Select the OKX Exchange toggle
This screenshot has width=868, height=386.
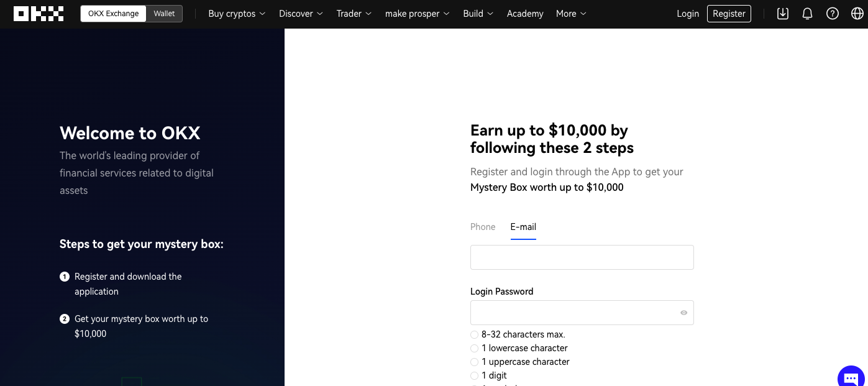point(113,14)
